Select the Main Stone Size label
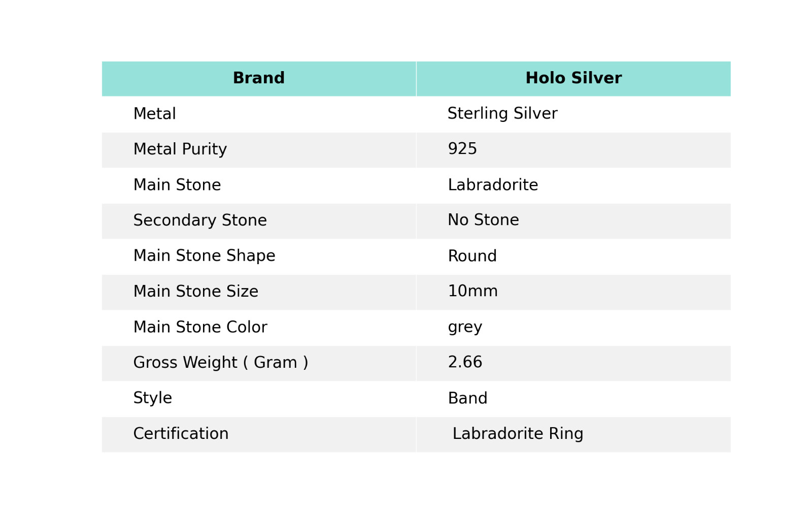Image resolution: width=812 pixels, height=508 pixels. [x=196, y=292]
